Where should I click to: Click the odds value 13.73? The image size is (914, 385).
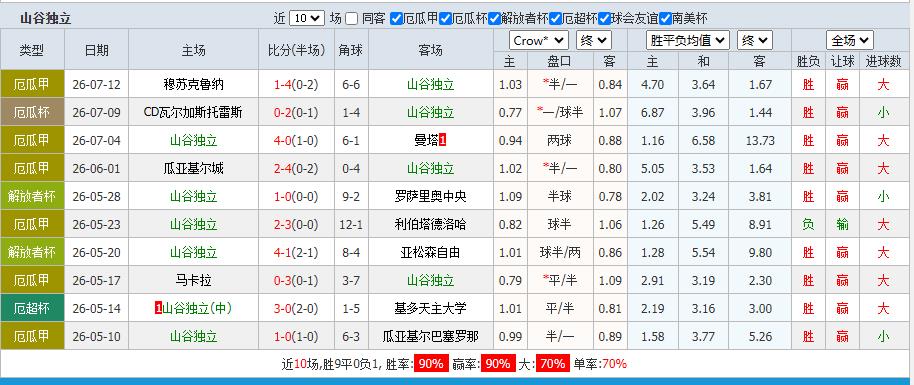pyautogui.click(x=760, y=141)
